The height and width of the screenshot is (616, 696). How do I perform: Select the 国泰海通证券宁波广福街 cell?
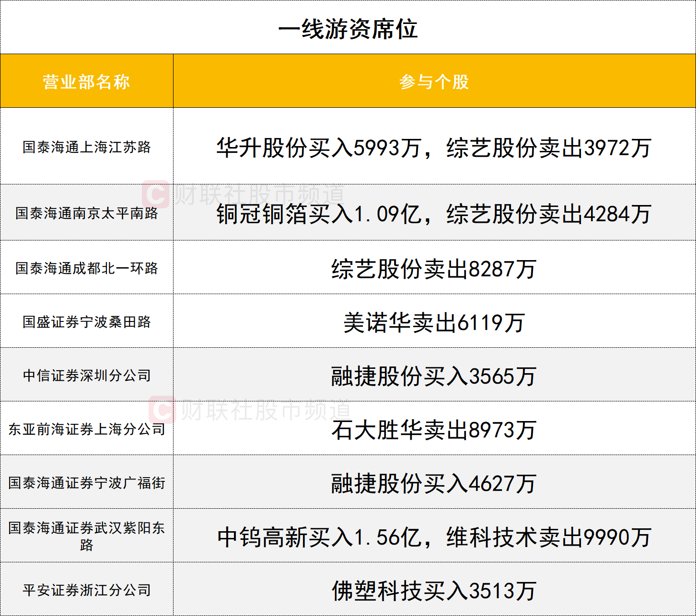pos(86,483)
